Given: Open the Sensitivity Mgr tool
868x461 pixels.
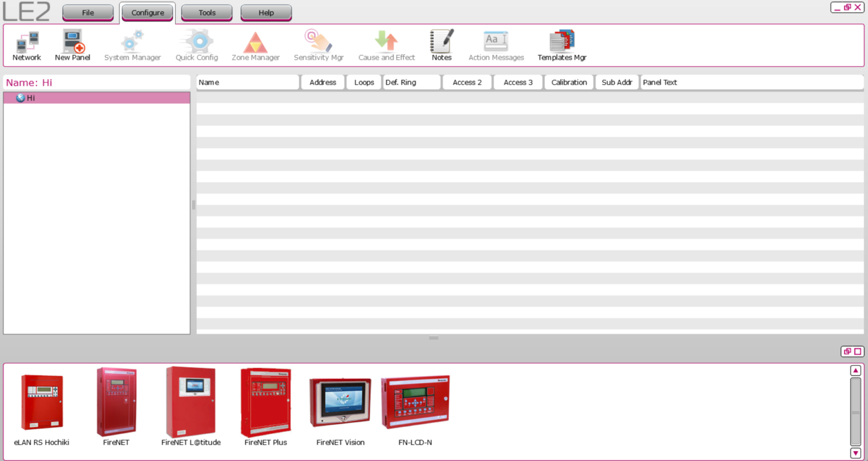Looking at the screenshot, I should pos(318,44).
